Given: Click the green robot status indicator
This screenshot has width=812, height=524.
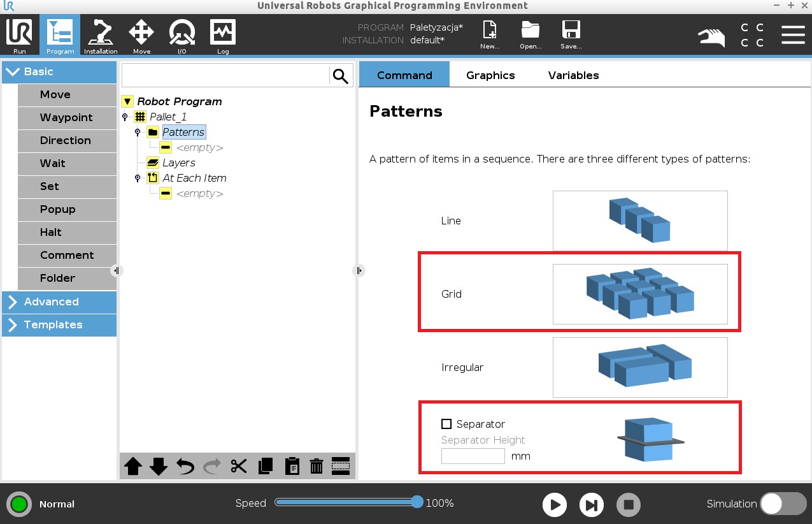Looking at the screenshot, I should [19, 504].
